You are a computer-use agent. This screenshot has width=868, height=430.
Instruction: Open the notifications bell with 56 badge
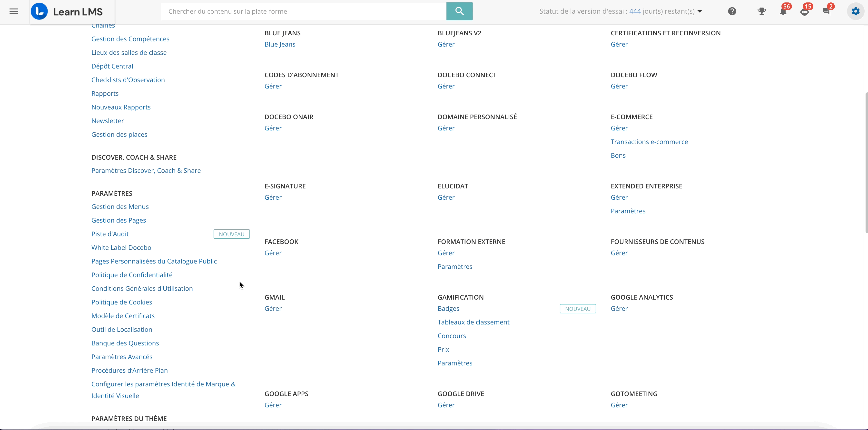click(783, 11)
